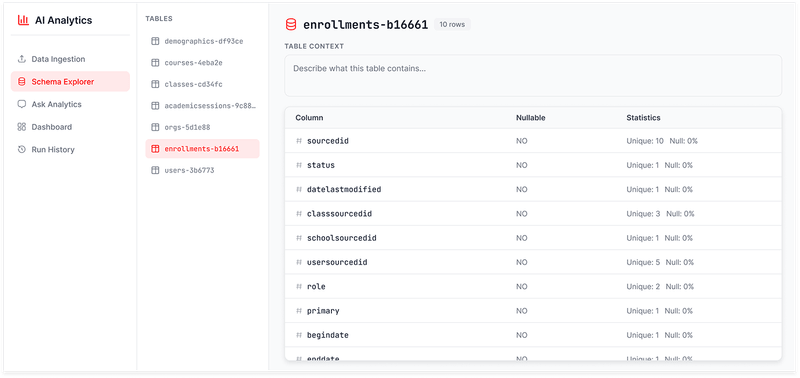
Task: Open the users-3b6773 table
Action: click(203, 170)
